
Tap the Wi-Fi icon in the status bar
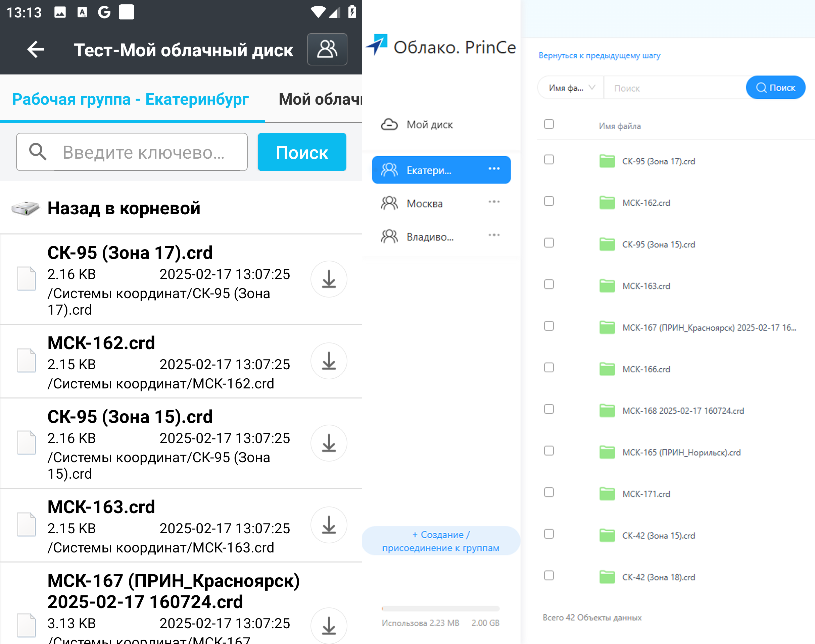[318, 12]
